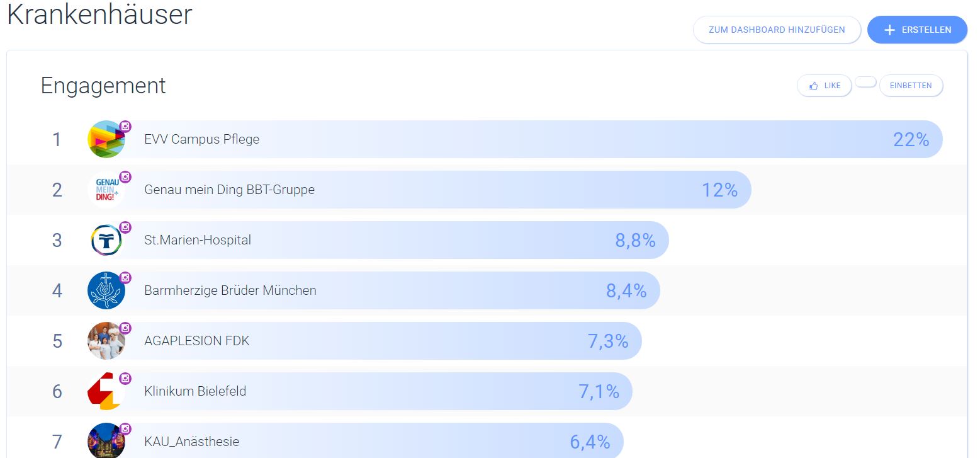Click the Instagram badge on EVV Campus Pflege
The width and height of the screenshot is (980, 458).
click(x=125, y=127)
